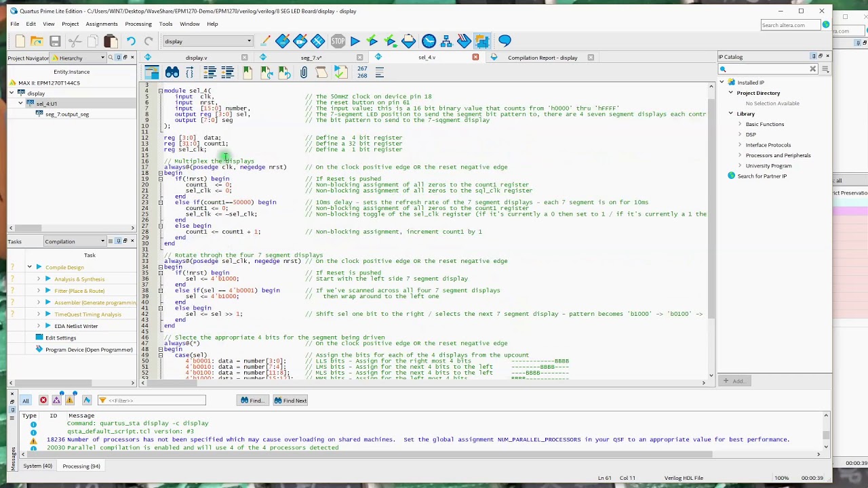Expand Basic Functions in IP library

coord(741,124)
